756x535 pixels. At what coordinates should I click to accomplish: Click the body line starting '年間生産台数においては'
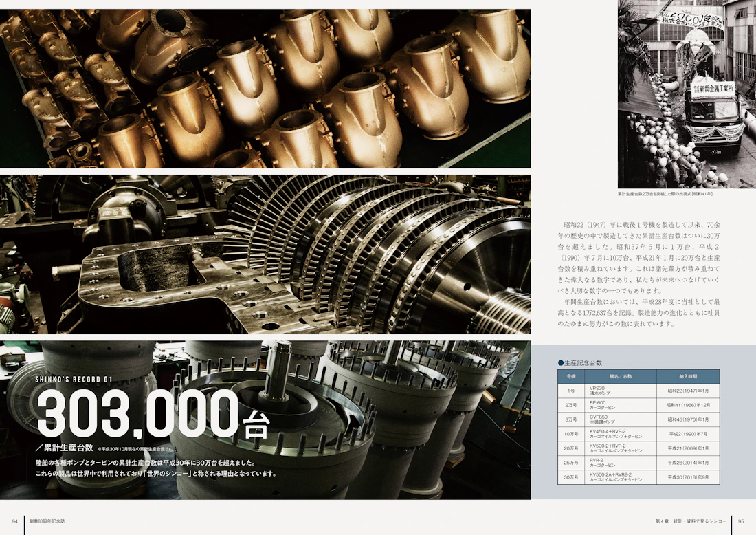pos(642,302)
